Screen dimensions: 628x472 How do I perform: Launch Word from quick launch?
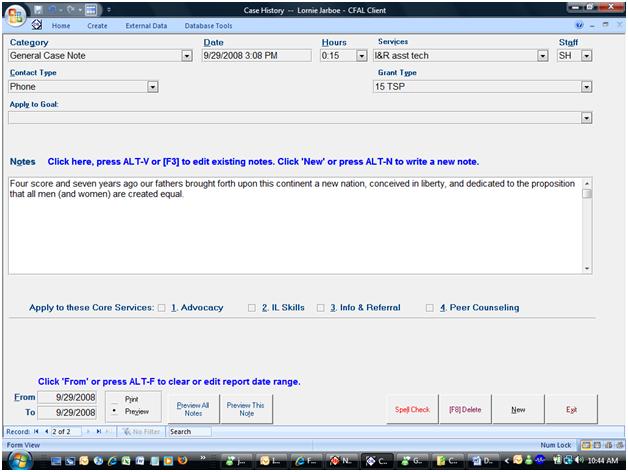click(x=140, y=461)
